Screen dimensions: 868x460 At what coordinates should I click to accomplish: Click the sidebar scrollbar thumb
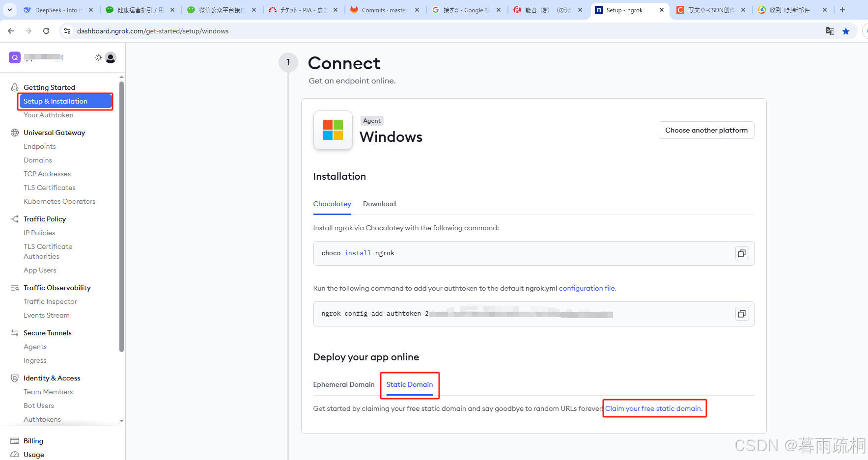pos(121,216)
